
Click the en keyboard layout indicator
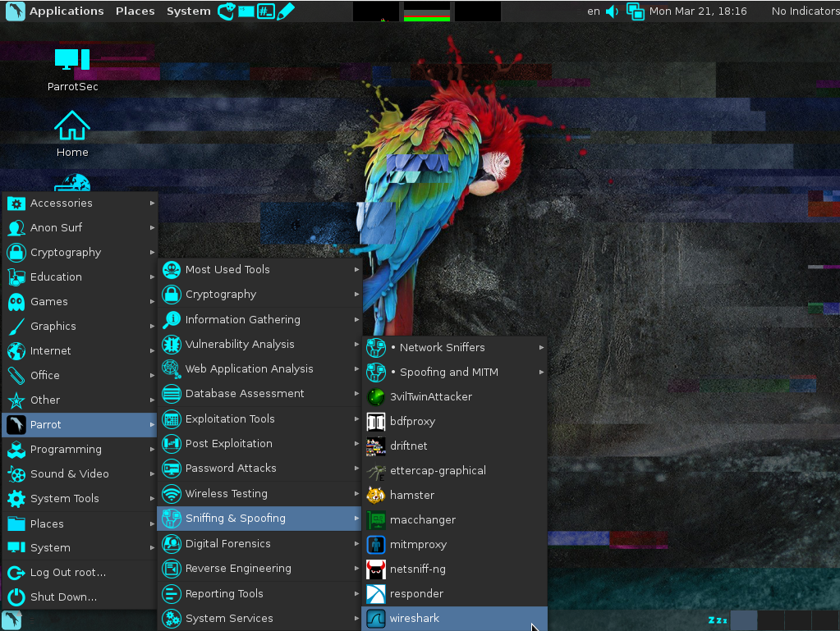coord(594,11)
